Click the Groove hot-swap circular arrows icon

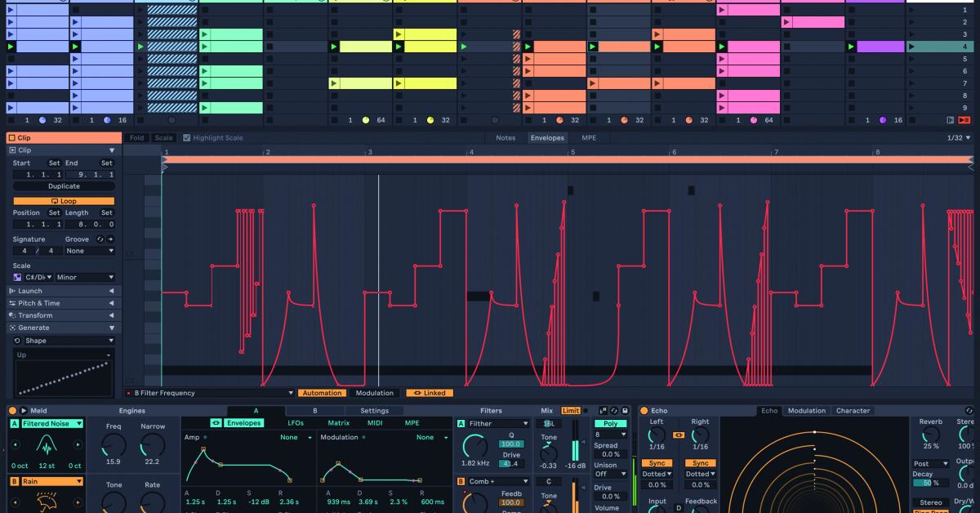(x=100, y=239)
